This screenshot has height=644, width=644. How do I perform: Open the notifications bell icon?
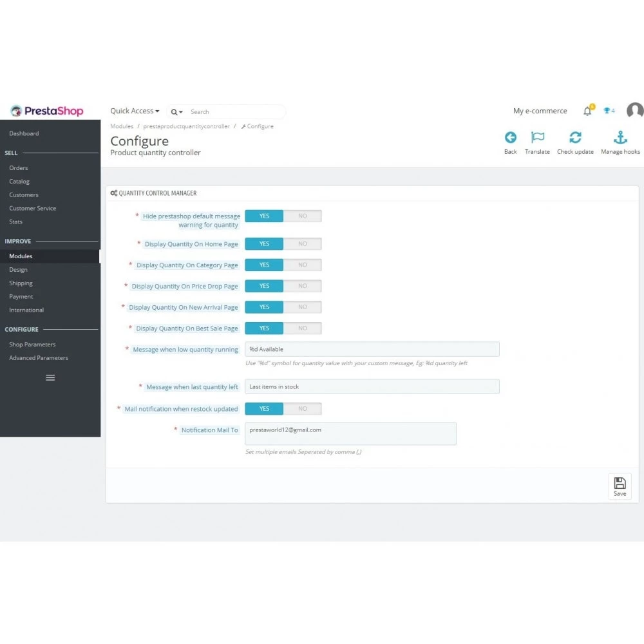(588, 111)
